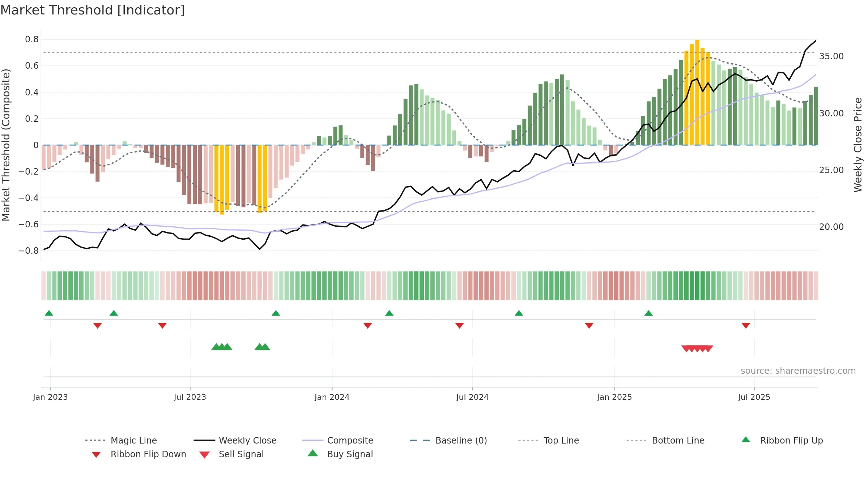The image size is (868, 488).
Task: Click the Market Threshold [Indicator] title
Action: (93, 10)
